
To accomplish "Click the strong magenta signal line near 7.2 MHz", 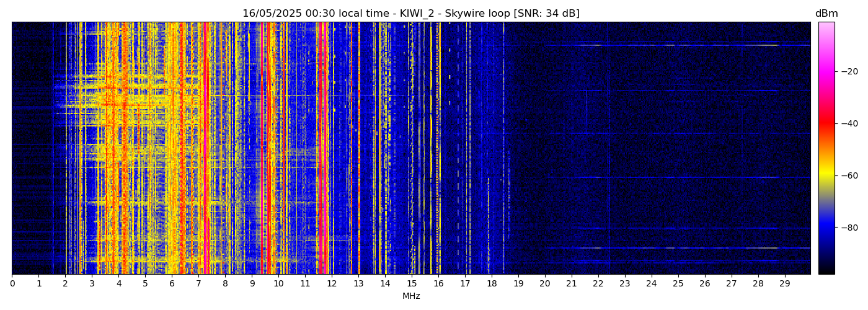I will pos(205,149).
